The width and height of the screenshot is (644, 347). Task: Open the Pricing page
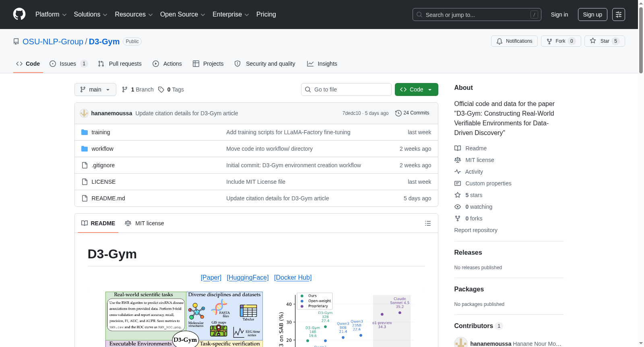click(x=266, y=15)
